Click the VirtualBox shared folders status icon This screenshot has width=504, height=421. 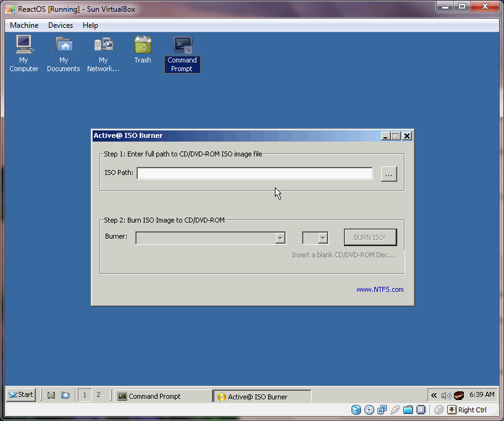pyautogui.click(x=408, y=409)
